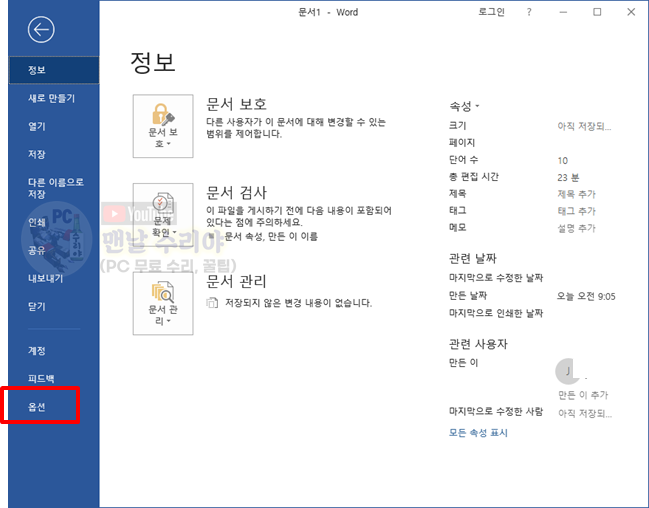Click 제목 추가 title field

tap(577, 194)
